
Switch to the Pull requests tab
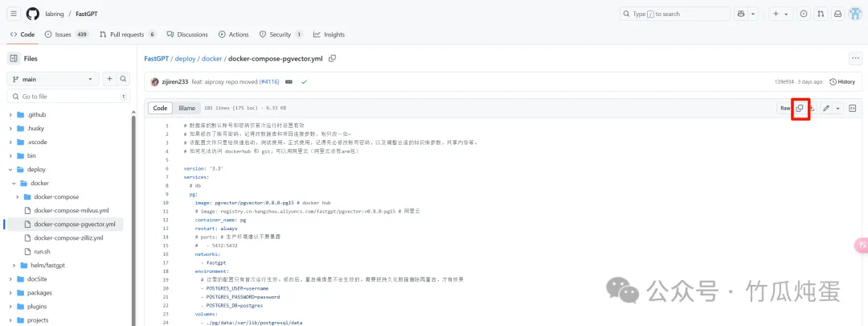(128, 35)
